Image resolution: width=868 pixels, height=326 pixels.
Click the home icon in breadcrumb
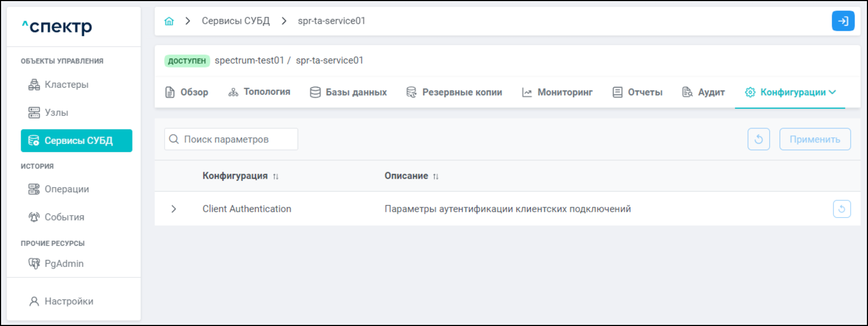click(169, 21)
